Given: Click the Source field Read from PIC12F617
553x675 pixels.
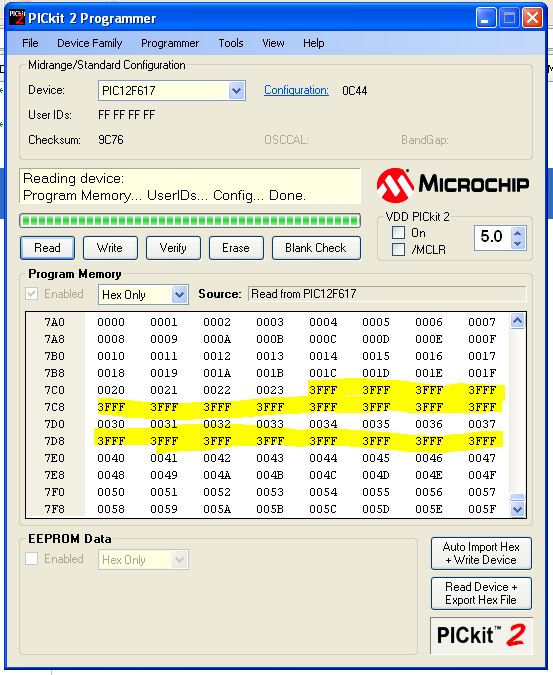Looking at the screenshot, I should point(387,294).
